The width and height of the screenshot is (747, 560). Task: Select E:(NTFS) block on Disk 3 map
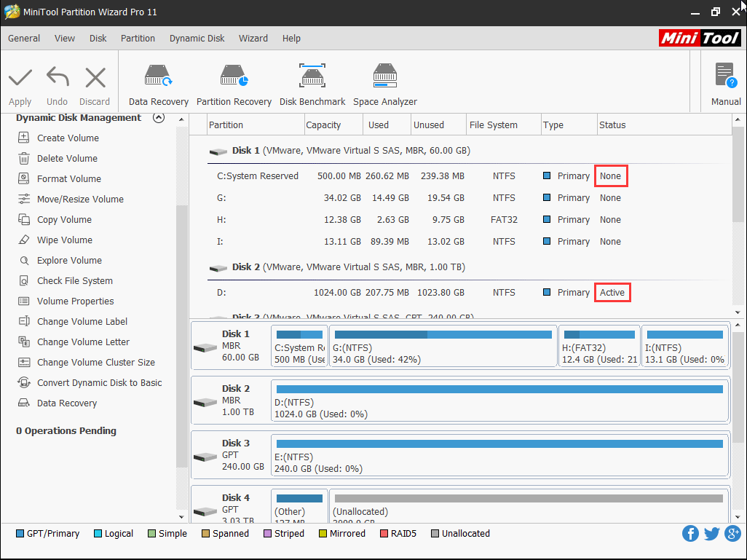coord(499,455)
